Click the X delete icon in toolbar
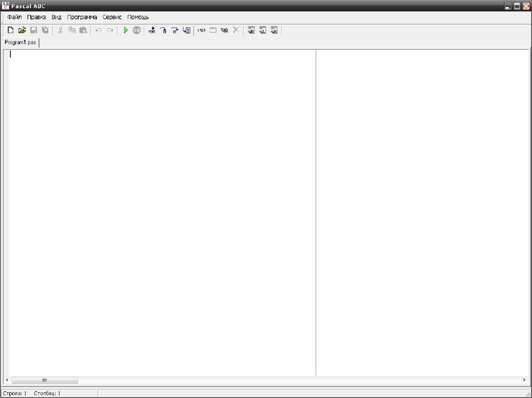 point(236,30)
